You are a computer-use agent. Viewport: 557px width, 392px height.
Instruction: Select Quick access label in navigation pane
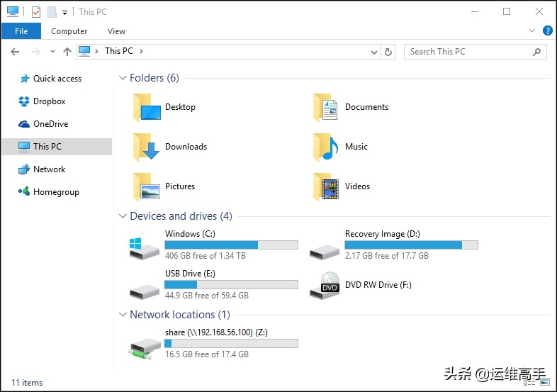point(57,79)
